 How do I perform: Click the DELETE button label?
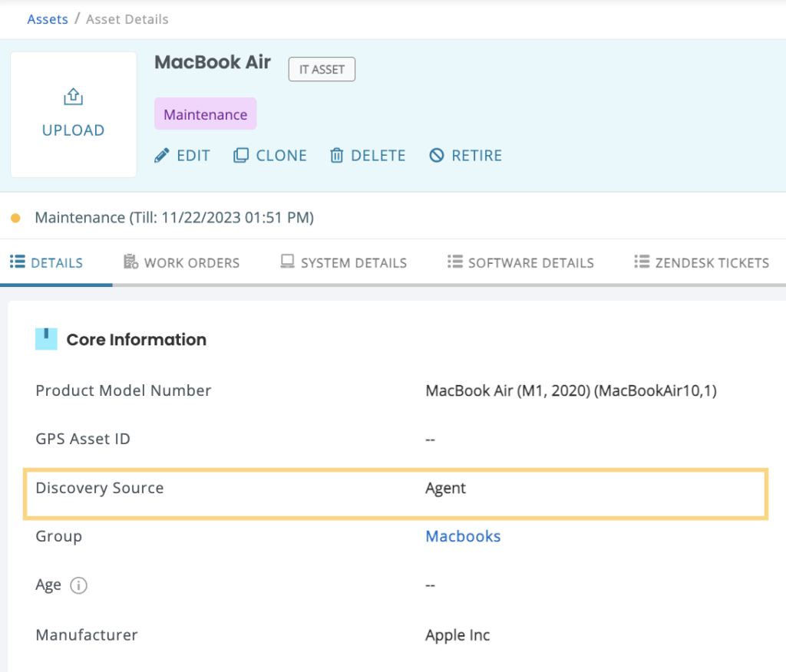[378, 156]
